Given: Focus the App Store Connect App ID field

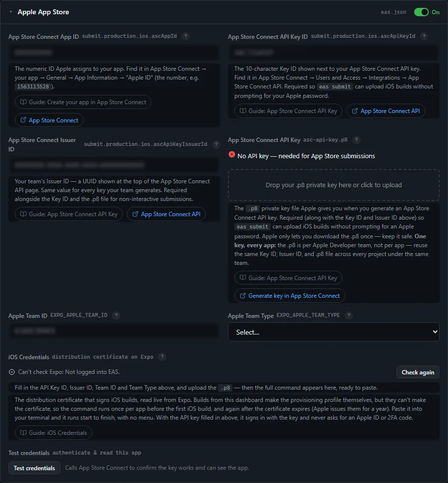Looking at the screenshot, I should click(114, 53).
